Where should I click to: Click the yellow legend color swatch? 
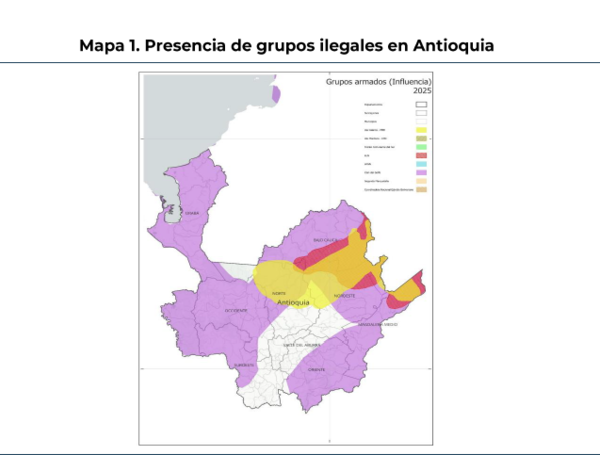click(421, 130)
